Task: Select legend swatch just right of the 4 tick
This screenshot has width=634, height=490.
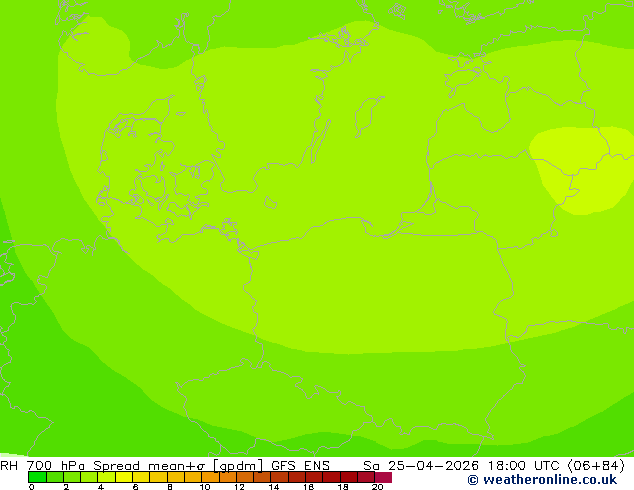Action: click(107, 477)
